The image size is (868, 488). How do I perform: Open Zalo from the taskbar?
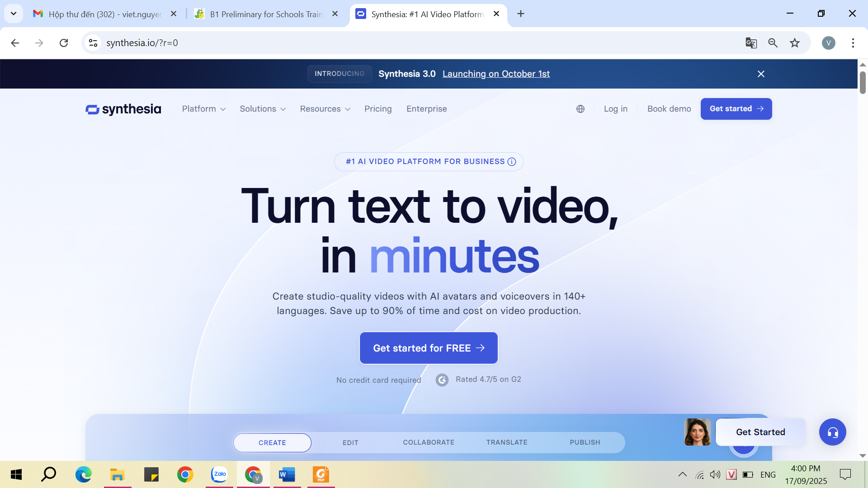219,474
